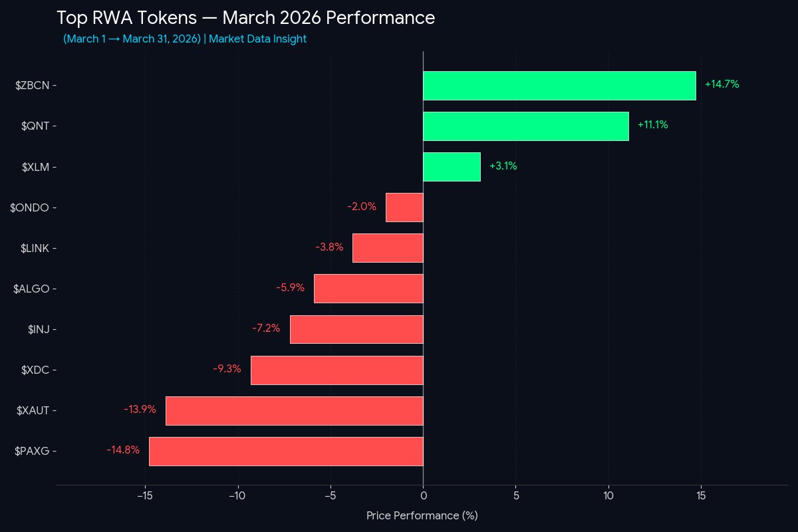This screenshot has height=532, width=798.
Task: Click the 15 tick on x-axis
Action: tap(701, 495)
